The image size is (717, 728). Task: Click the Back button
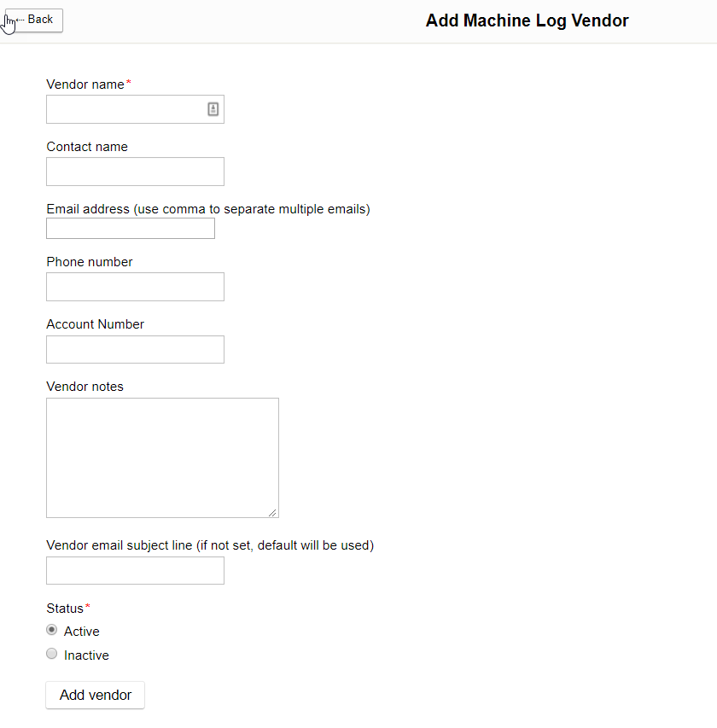pyautogui.click(x=34, y=20)
